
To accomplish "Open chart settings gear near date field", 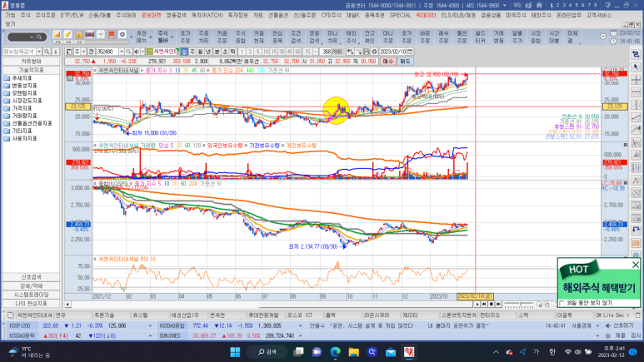I will [x=374, y=52].
